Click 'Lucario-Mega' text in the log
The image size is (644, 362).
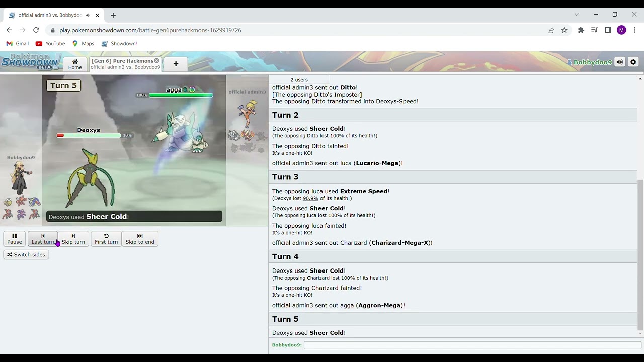pos(377,163)
